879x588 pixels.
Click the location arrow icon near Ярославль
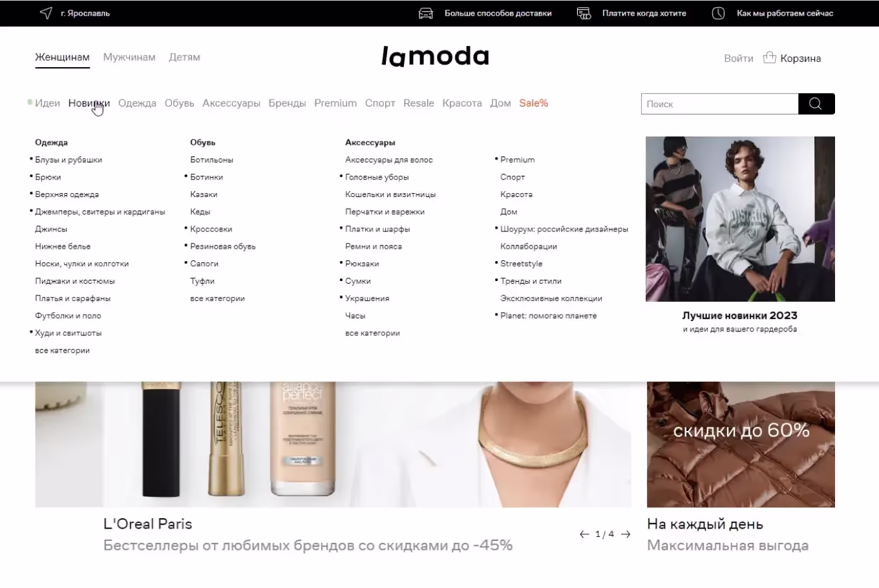coord(46,13)
